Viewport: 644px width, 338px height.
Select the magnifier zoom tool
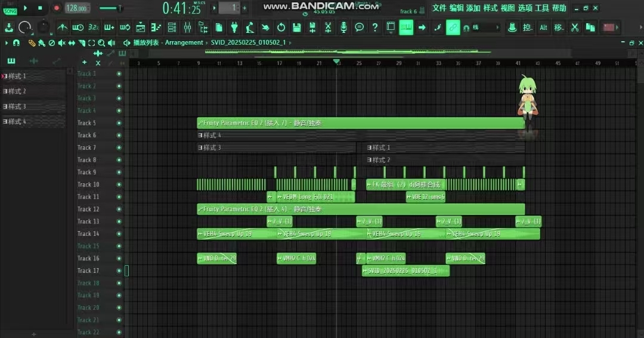coord(101,43)
